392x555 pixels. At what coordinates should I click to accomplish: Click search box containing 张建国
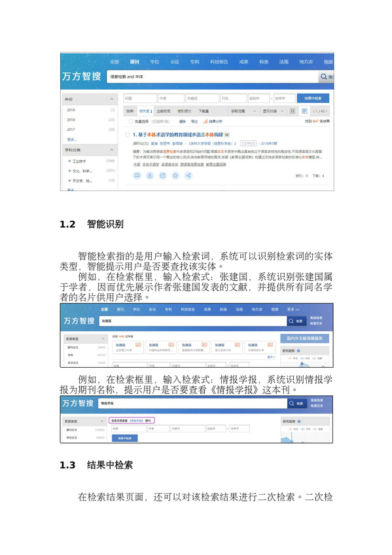[x=192, y=321]
